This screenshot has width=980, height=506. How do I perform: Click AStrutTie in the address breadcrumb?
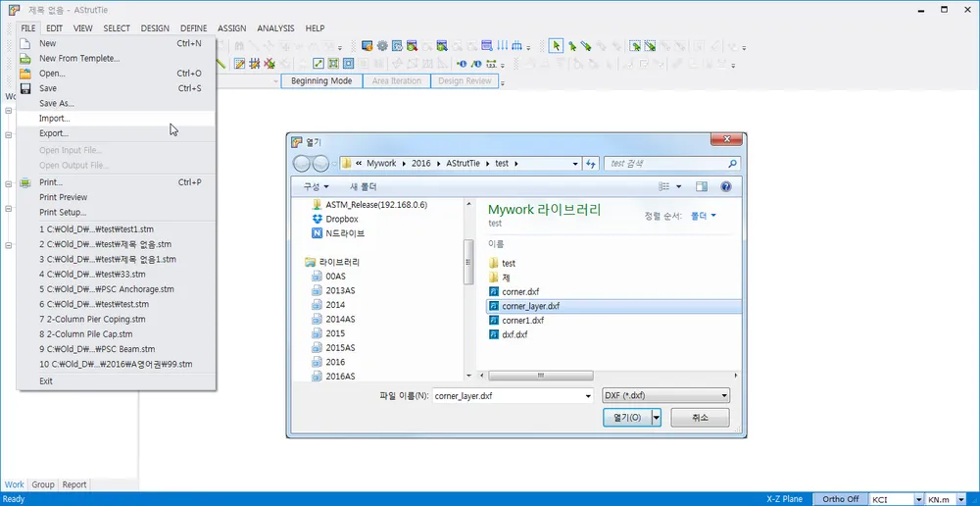pyautogui.click(x=464, y=163)
